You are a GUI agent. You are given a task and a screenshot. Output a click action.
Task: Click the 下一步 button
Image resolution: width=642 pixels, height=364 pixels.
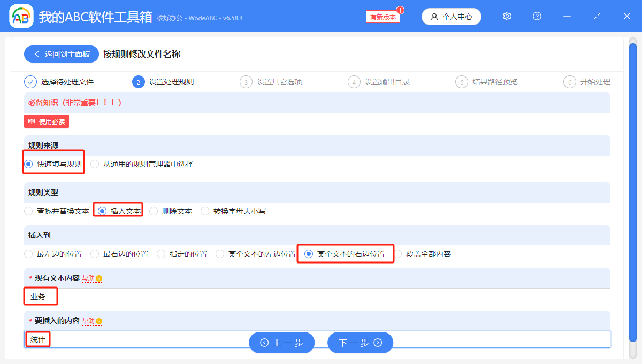[x=360, y=343]
